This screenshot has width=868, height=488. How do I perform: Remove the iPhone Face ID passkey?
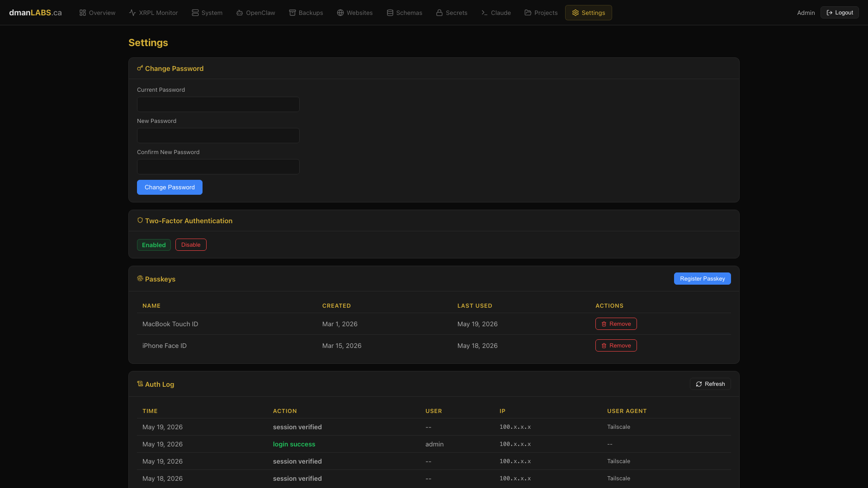616,346
